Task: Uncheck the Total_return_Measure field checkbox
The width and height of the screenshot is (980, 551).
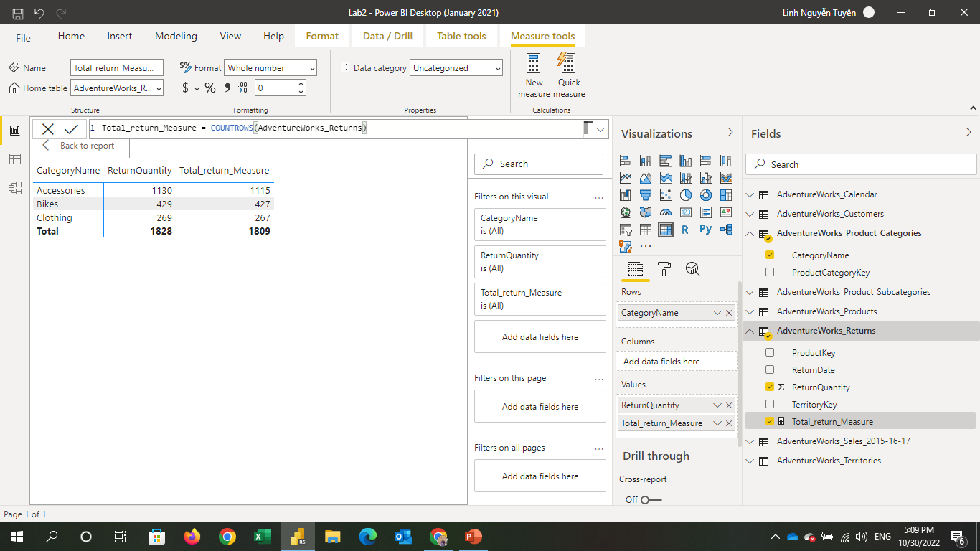Action: pos(770,421)
